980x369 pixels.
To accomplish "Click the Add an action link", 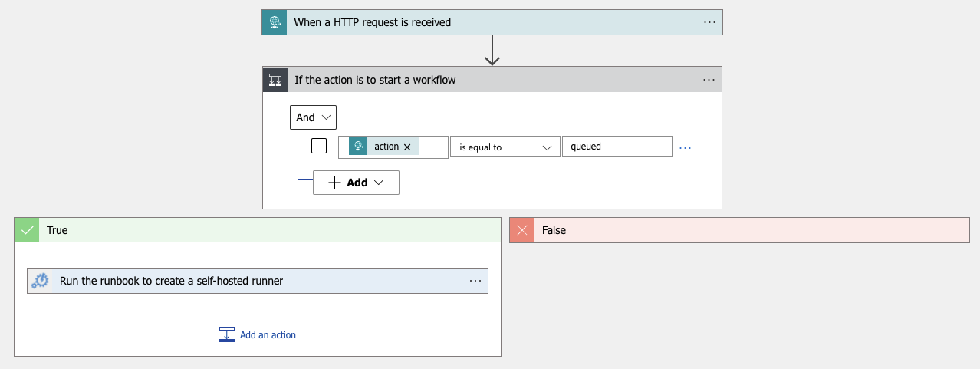I will 268,335.
